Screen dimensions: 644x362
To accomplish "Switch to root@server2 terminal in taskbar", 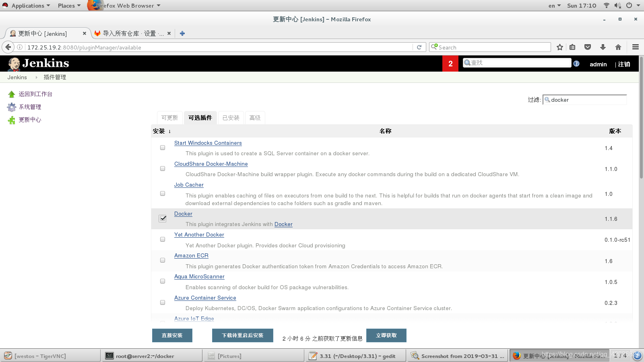I will pos(153,356).
